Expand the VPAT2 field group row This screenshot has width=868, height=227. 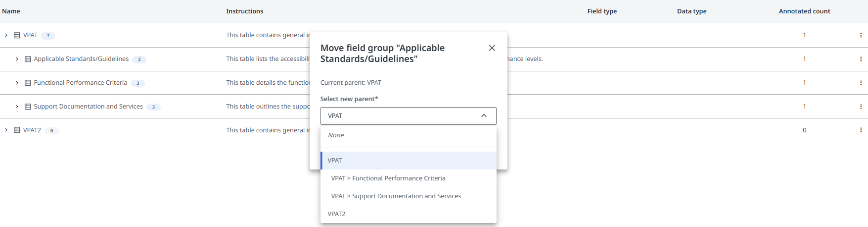tap(6, 130)
